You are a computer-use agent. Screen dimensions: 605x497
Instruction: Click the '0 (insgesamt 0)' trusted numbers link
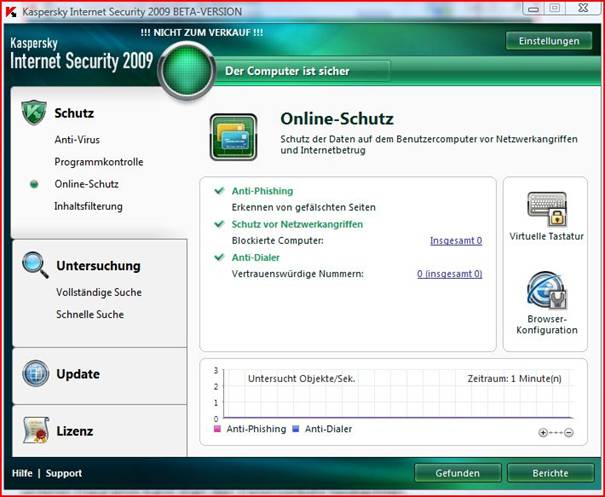[x=450, y=274]
